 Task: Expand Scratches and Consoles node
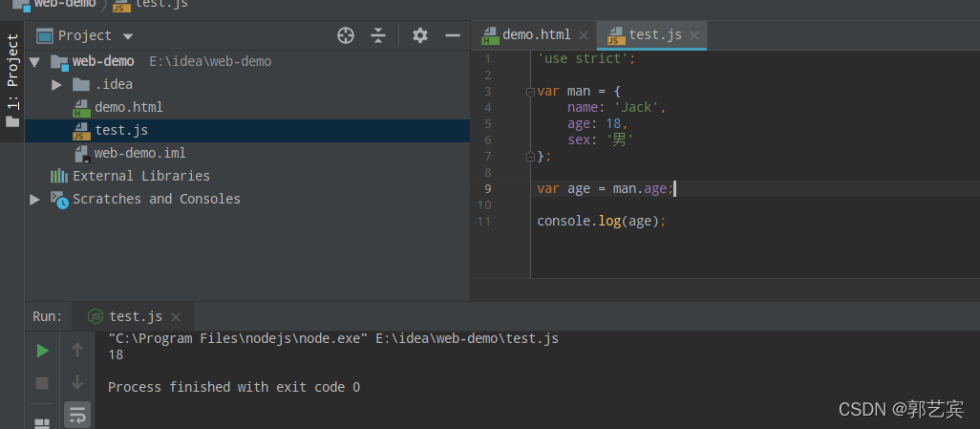point(35,199)
